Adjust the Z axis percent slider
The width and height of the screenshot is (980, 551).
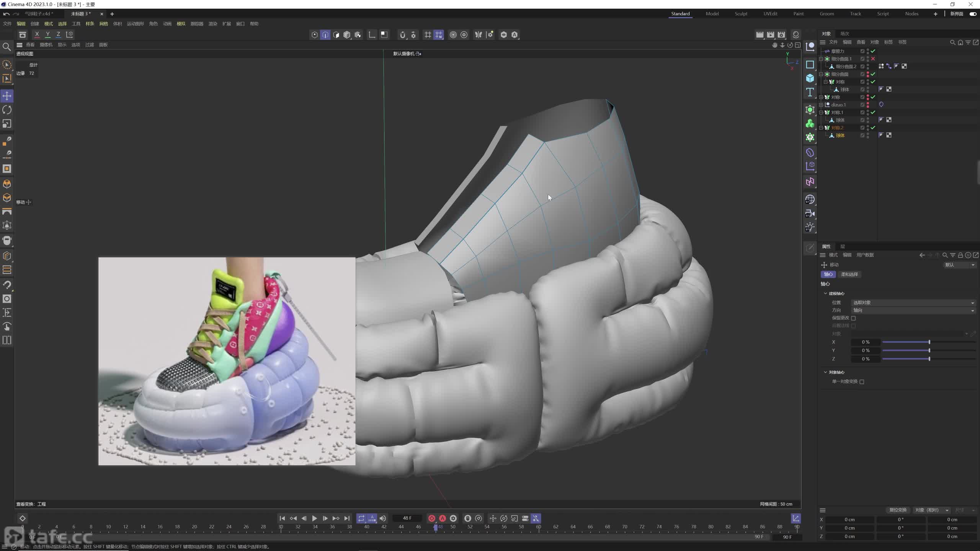(929, 359)
